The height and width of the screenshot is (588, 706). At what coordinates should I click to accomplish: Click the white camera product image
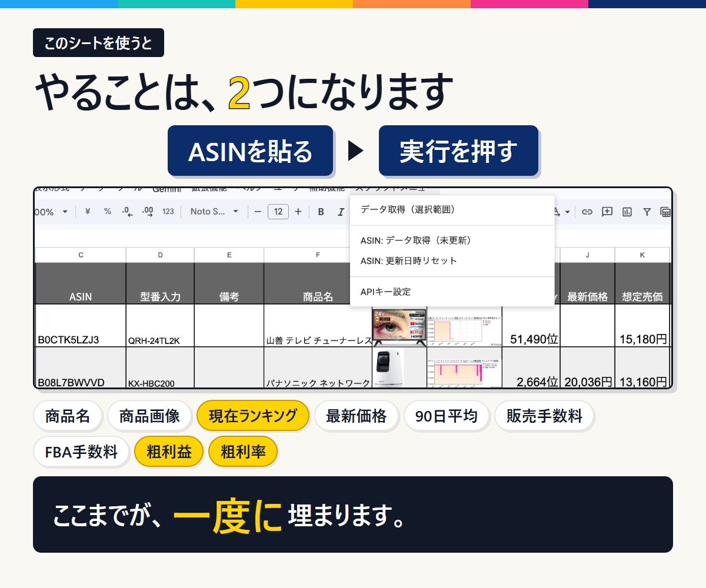pos(388,367)
